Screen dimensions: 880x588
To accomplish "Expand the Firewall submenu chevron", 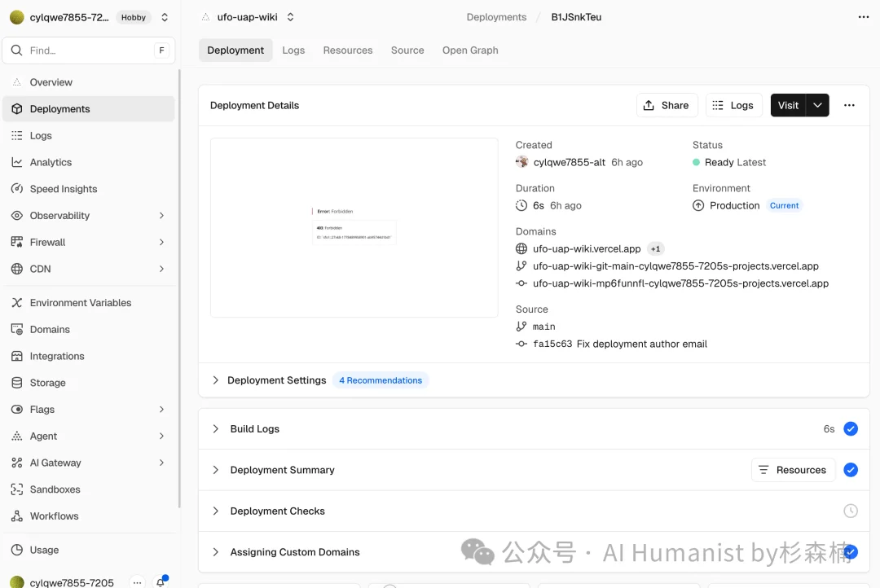I will click(161, 242).
